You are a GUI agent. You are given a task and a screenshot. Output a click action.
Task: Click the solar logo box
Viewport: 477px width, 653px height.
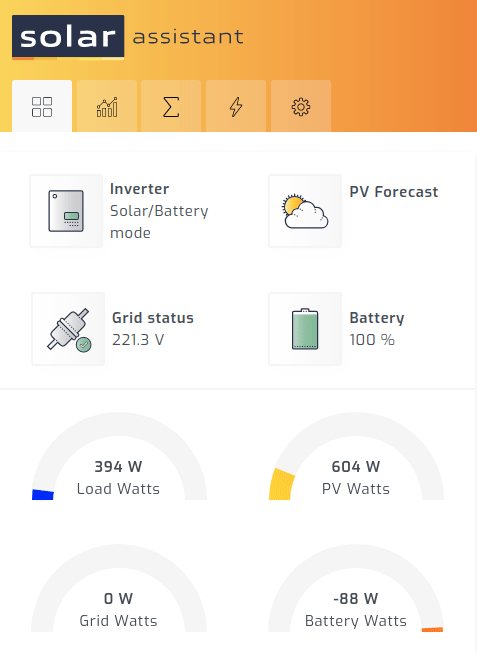(68, 36)
